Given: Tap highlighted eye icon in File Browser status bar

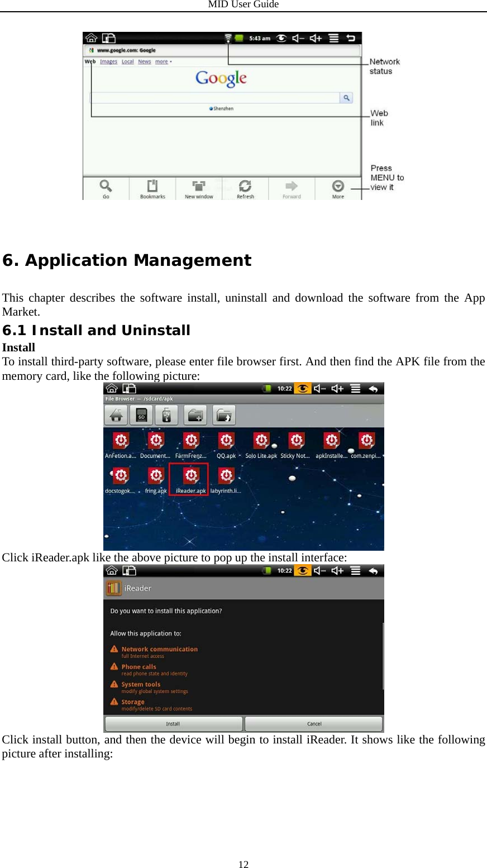Looking at the screenshot, I should 303,388.
